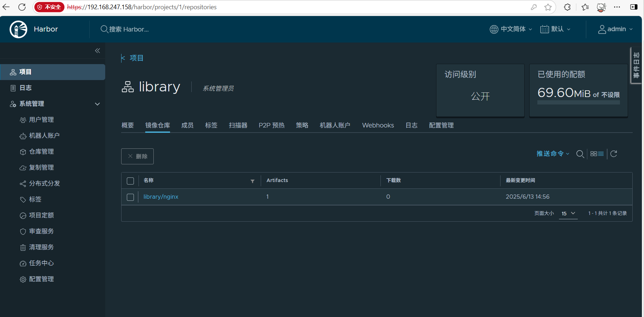Click the bookmark star in address bar
Screen dimensions: 644x317
point(548,7)
